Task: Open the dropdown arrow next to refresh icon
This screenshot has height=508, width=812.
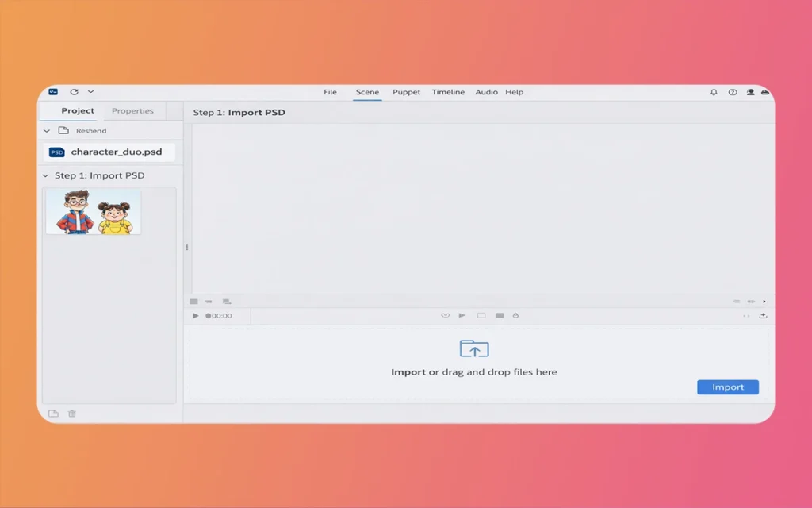Action: click(90, 92)
